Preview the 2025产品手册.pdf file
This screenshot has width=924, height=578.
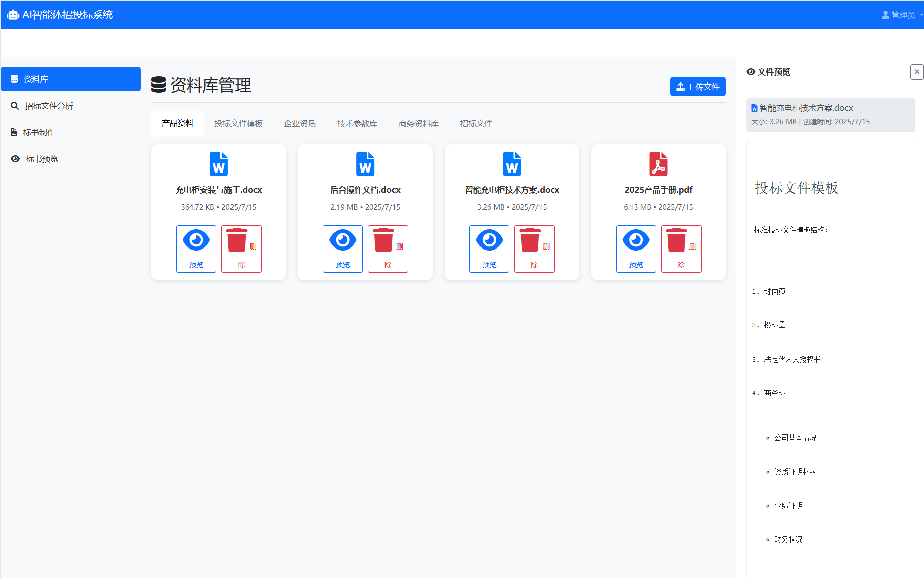click(x=636, y=249)
